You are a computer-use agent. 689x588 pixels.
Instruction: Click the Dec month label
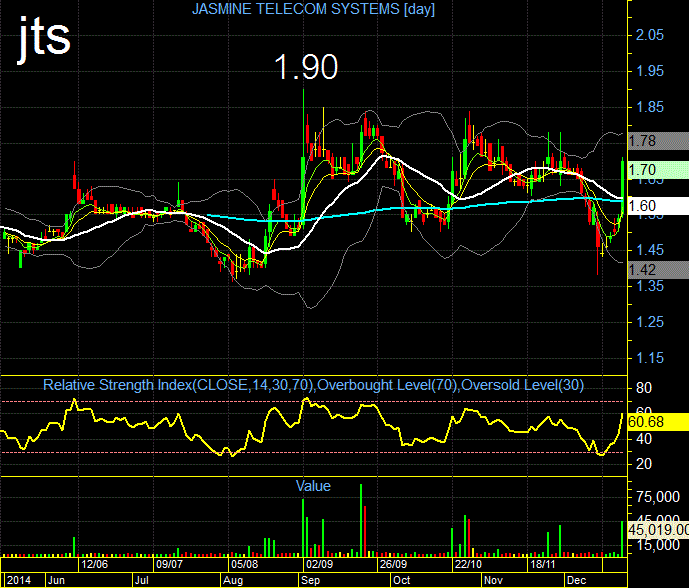576,581
